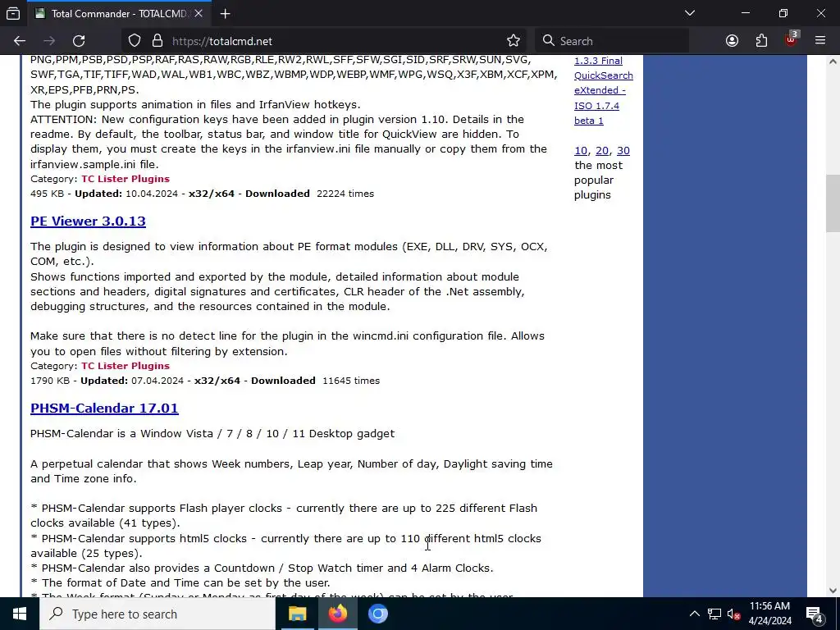Click the '1790 KB' file size text

coord(50,381)
